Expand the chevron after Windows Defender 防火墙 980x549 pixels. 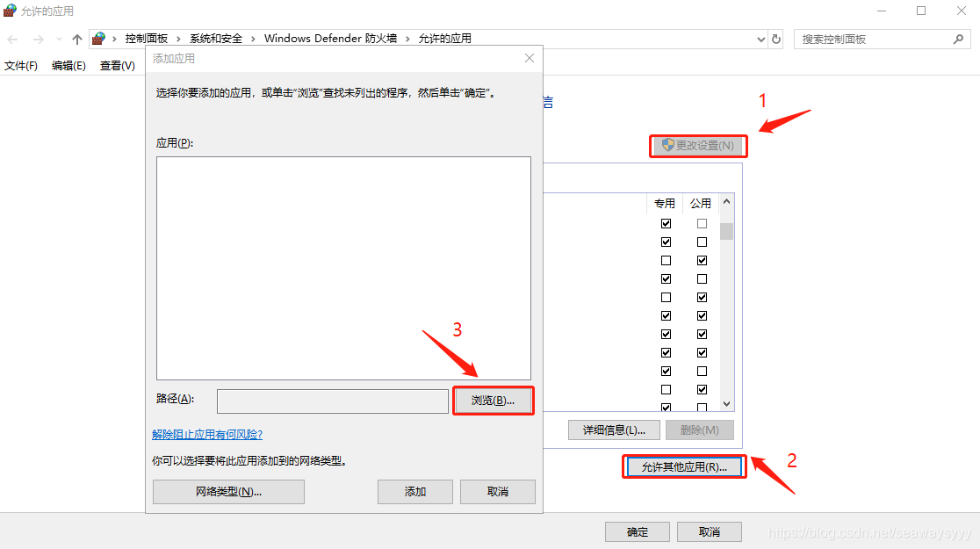pyautogui.click(x=407, y=39)
